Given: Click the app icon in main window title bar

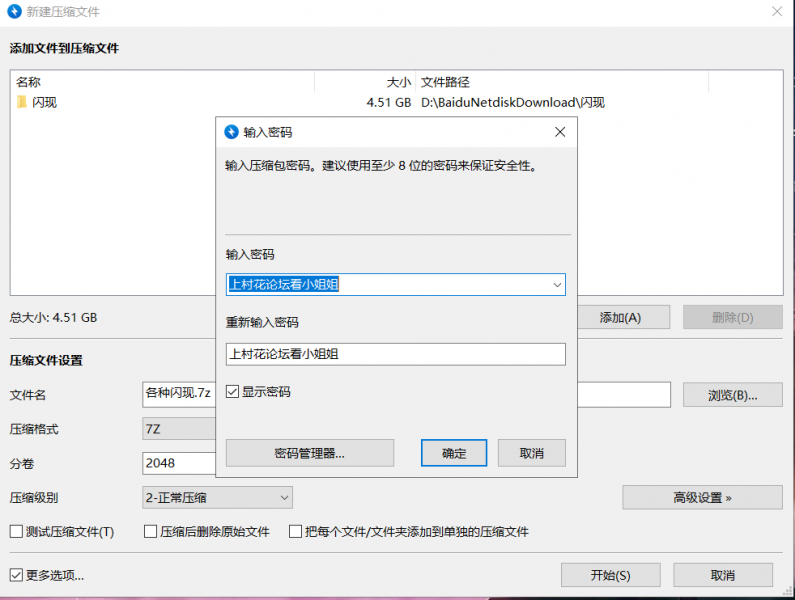Looking at the screenshot, I should [x=15, y=12].
